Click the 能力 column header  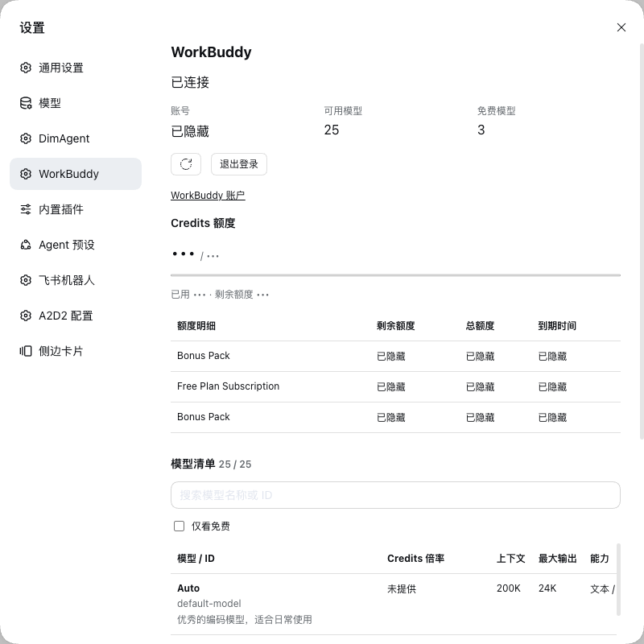(599, 559)
